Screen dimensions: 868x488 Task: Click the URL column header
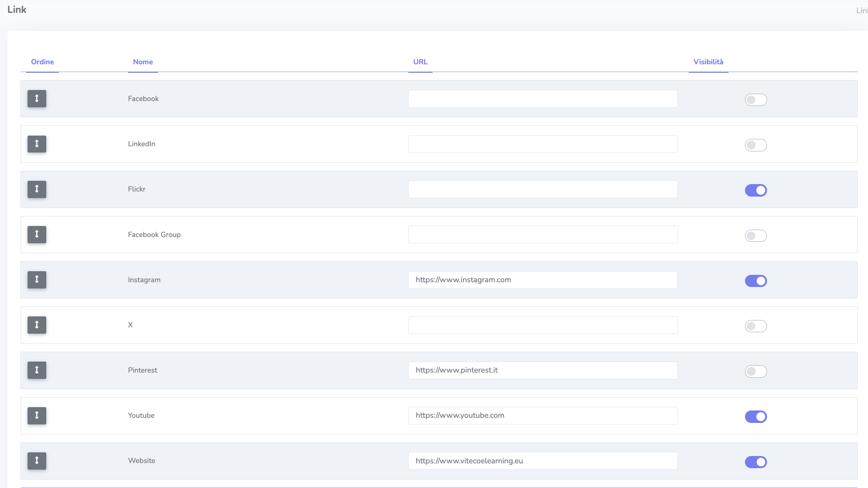(420, 62)
